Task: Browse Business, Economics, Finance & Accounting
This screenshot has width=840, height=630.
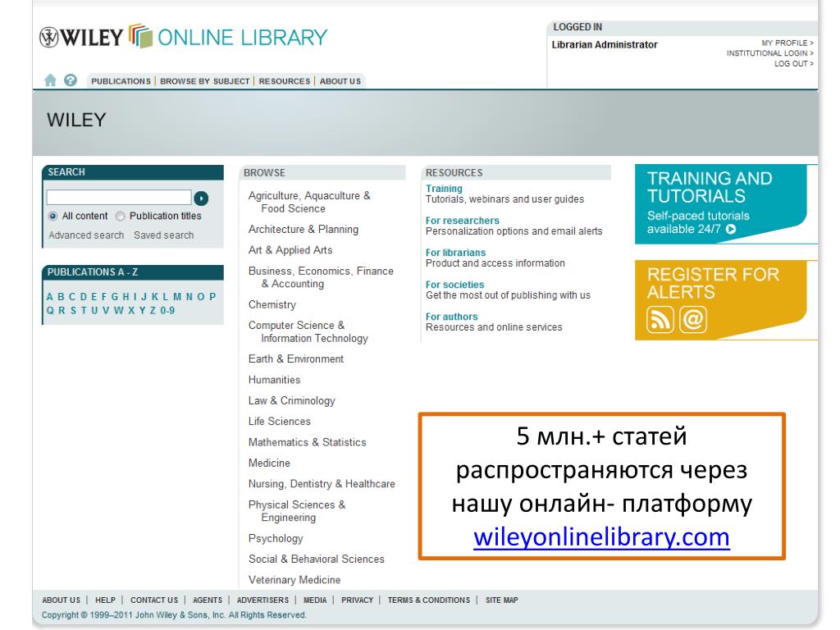Action: click(x=321, y=277)
